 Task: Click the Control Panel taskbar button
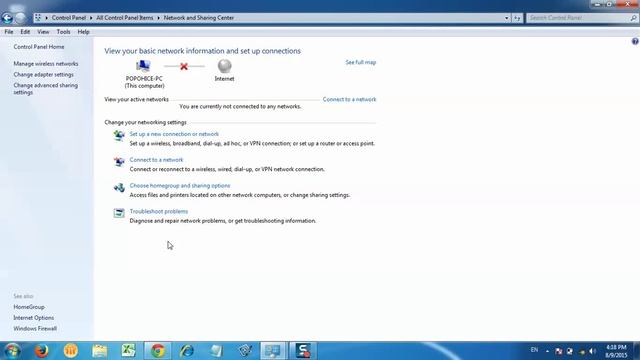click(273, 351)
